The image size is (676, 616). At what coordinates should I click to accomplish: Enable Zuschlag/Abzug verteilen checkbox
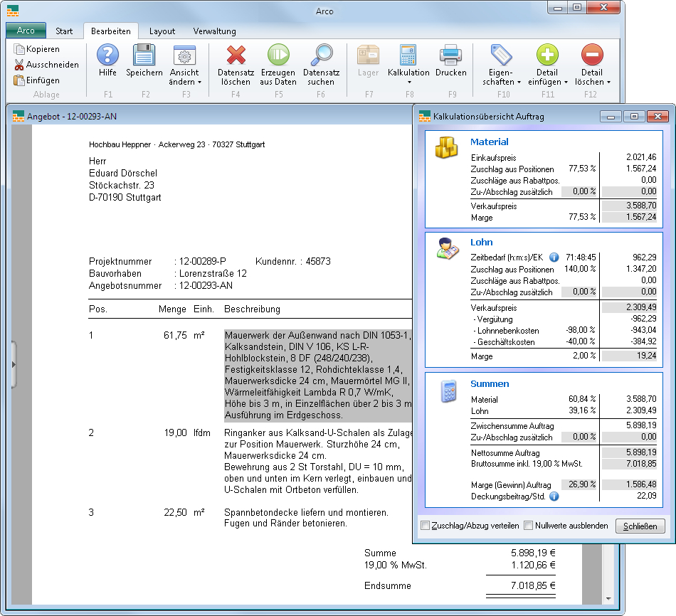426,526
